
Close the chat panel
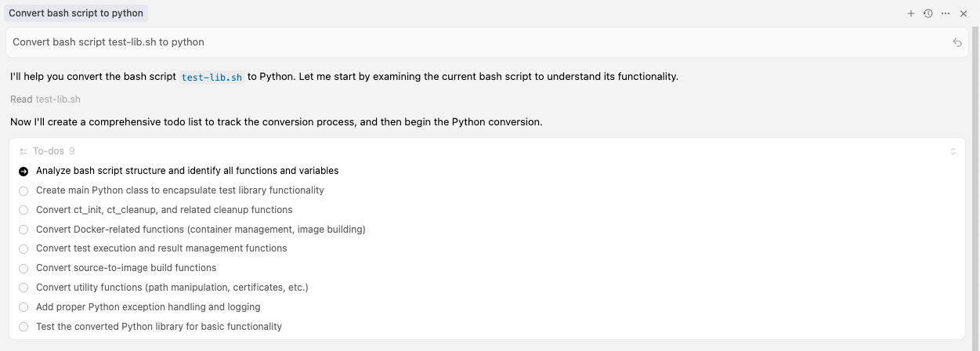pyautogui.click(x=964, y=13)
